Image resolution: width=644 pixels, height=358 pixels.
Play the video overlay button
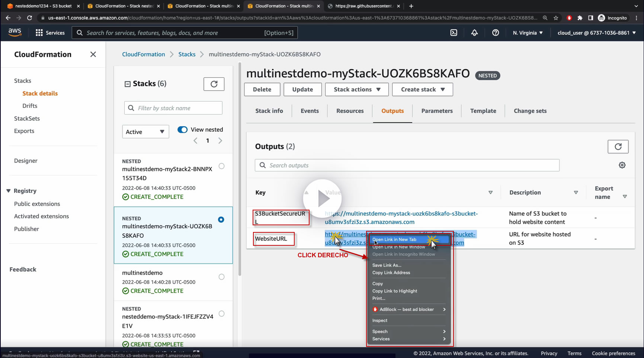coord(322,199)
